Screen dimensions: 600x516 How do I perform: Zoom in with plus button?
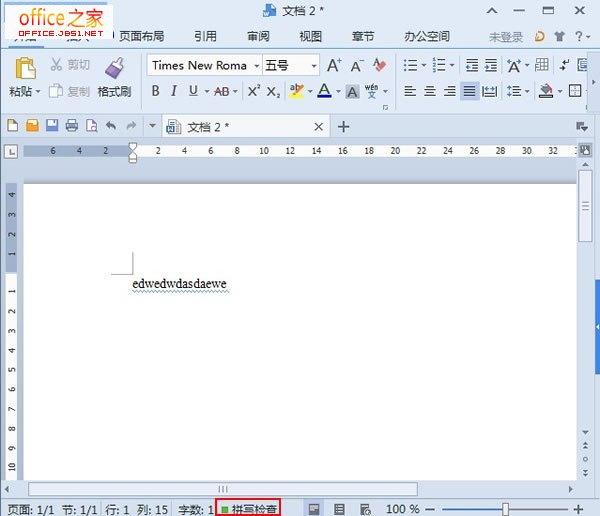[579, 509]
